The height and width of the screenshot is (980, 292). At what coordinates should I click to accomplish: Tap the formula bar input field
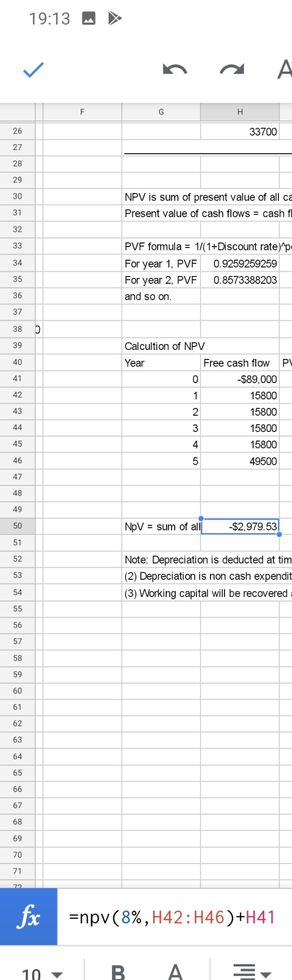(175, 916)
